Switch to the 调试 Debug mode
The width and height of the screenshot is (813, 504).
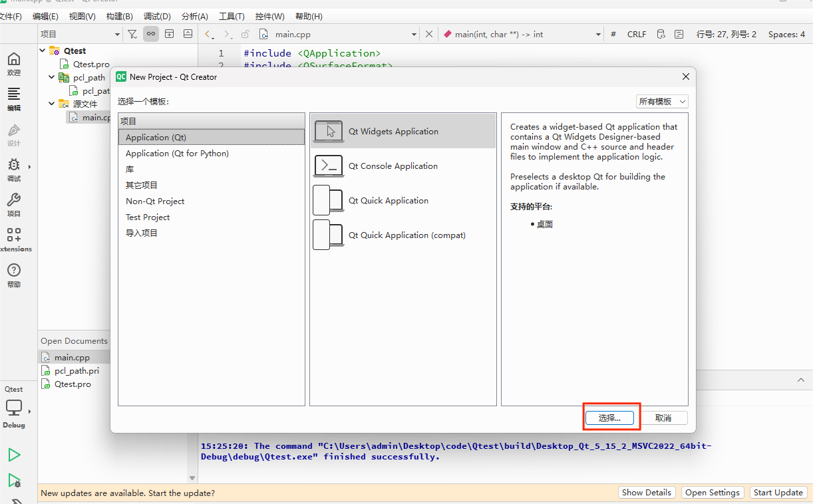[13, 170]
